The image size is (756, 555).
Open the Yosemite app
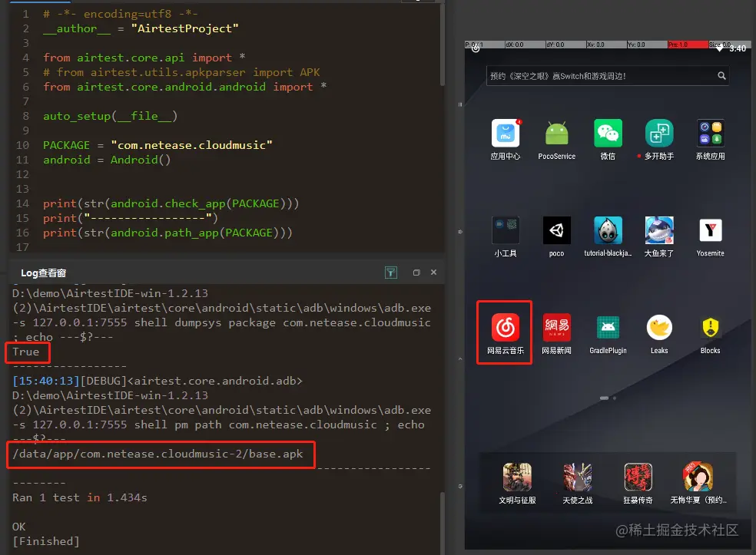pos(710,230)
